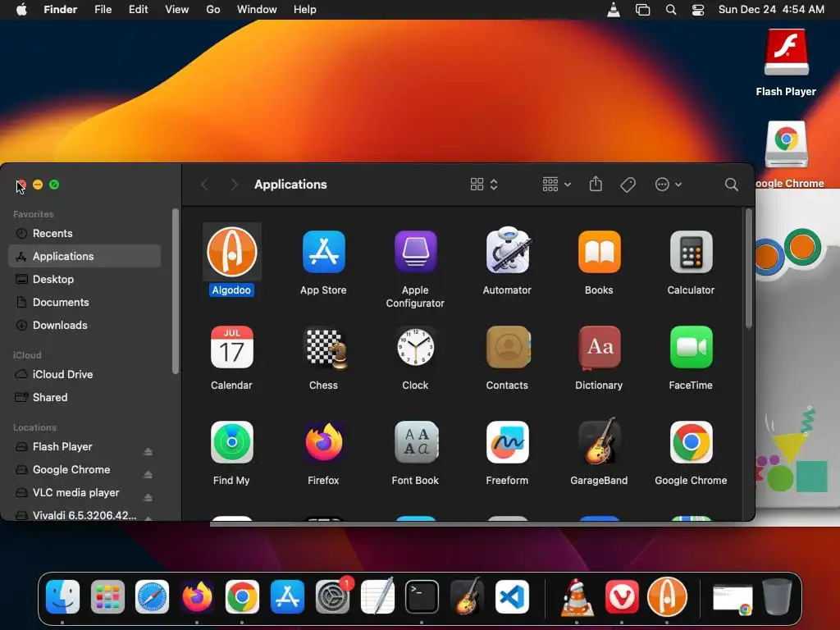This screenshot has height=630, width=840.
Task: Click the Tags toolbar icon
Action: point(628,185)
